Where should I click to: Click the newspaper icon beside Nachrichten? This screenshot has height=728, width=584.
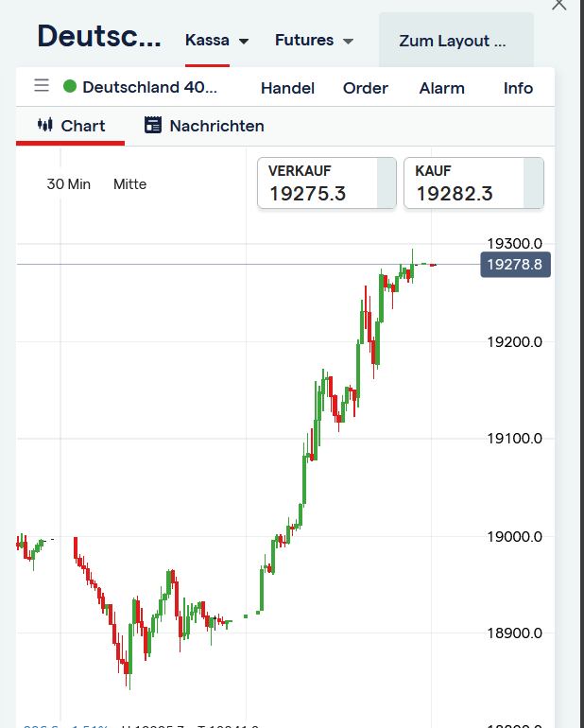(x=153, y=125)
